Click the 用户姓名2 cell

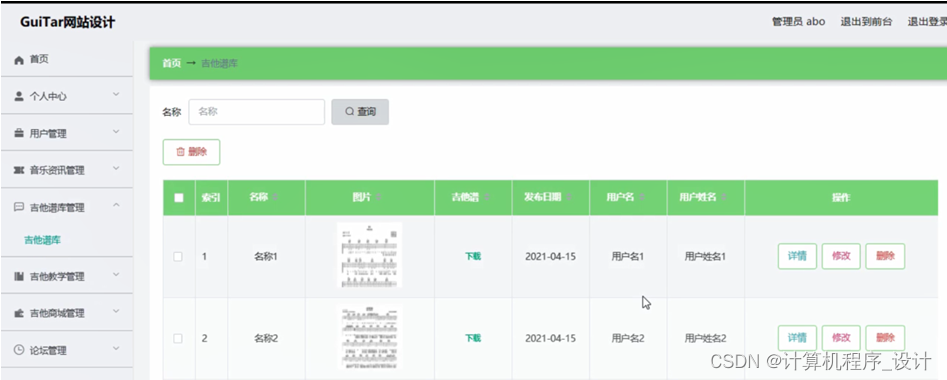(x=705, y=339)
